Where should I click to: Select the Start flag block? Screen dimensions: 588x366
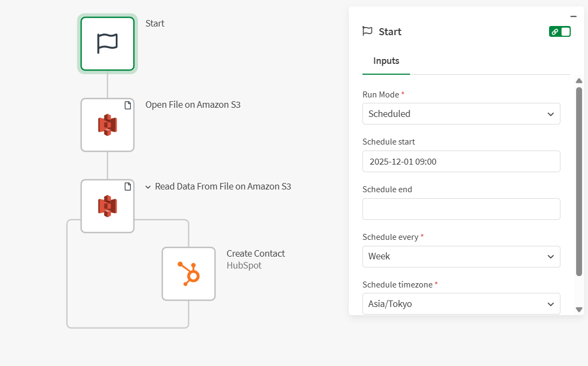[107, 44]
